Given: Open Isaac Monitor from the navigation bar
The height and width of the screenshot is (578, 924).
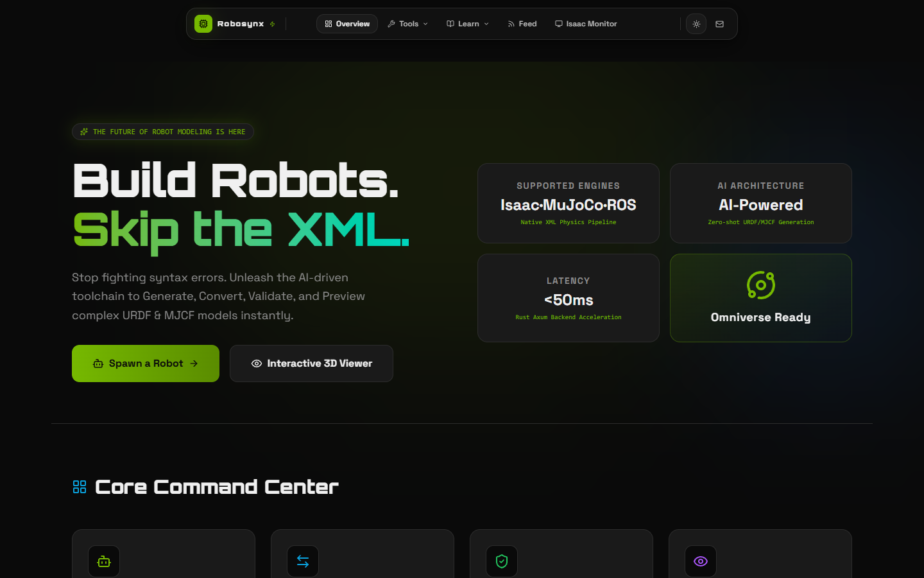Looking at the screenshot, I should (586, 24).
